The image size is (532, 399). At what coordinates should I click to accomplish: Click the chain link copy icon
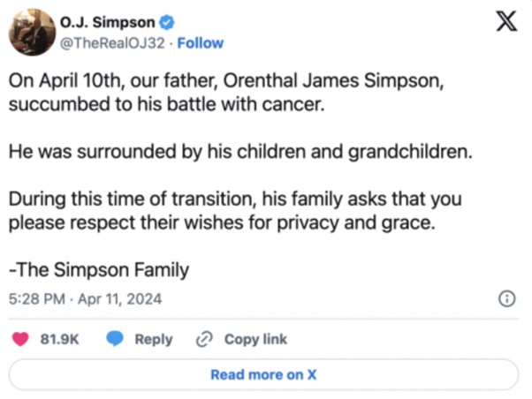click(205, 339)
